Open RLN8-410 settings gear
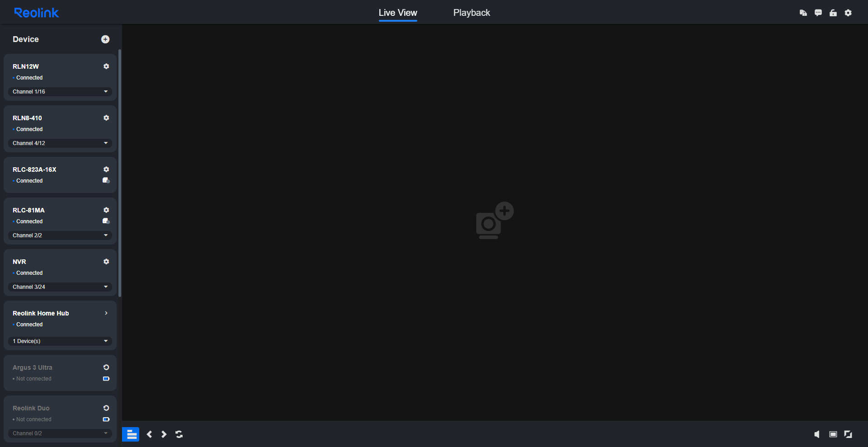Screen dimensions: 868x447 tap(106, 118)
